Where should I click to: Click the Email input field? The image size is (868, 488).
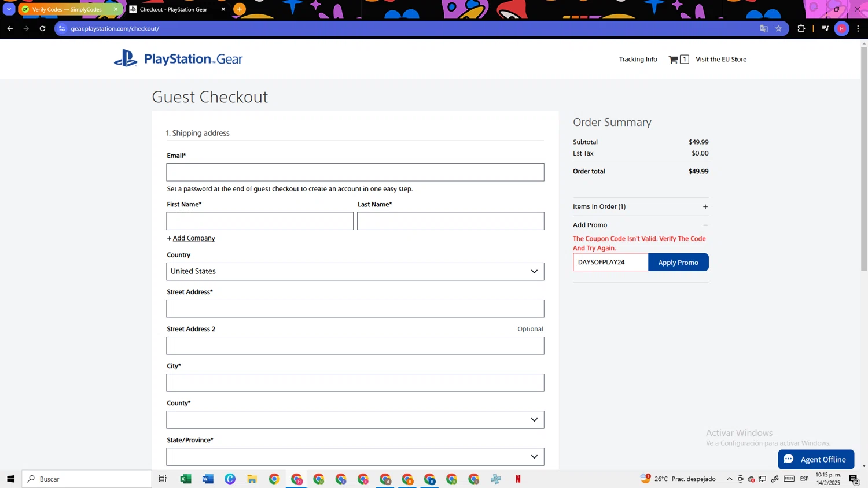pos(355,172)
